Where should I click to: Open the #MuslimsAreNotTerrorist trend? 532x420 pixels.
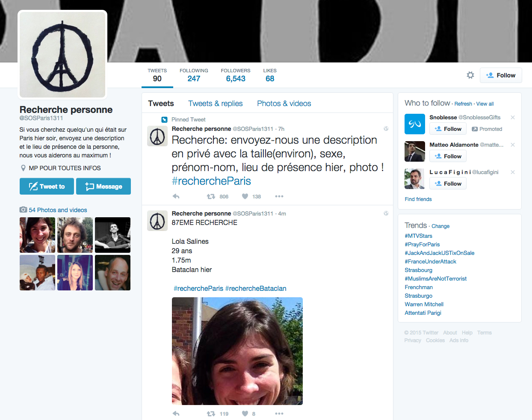click(x=435, y=278)
